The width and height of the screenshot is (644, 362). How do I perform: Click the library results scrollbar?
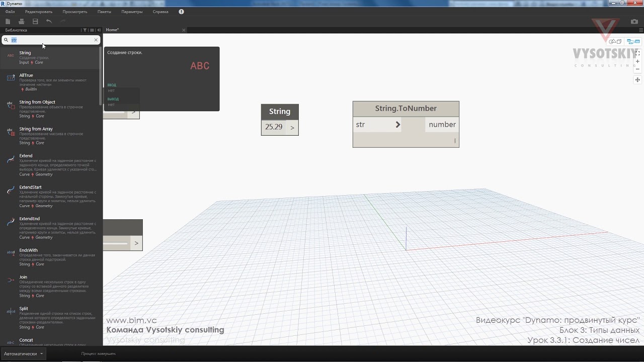[x=101, y=75]
